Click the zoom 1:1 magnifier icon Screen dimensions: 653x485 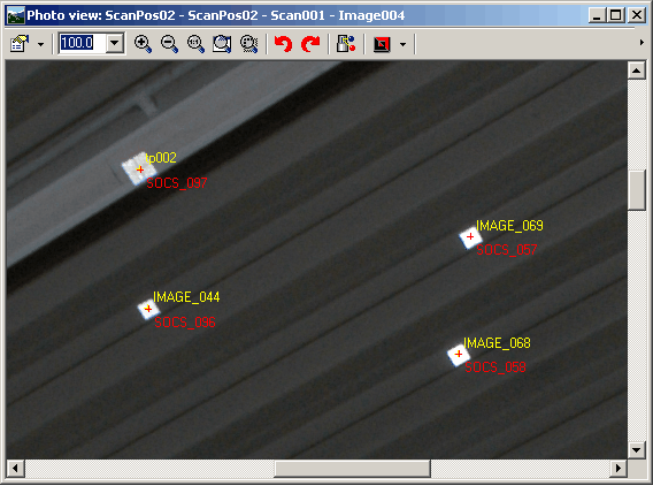tap(195, 44)
